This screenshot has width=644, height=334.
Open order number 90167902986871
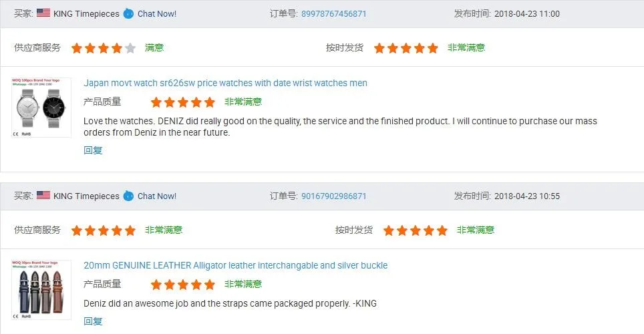click(x=333, y=196)
